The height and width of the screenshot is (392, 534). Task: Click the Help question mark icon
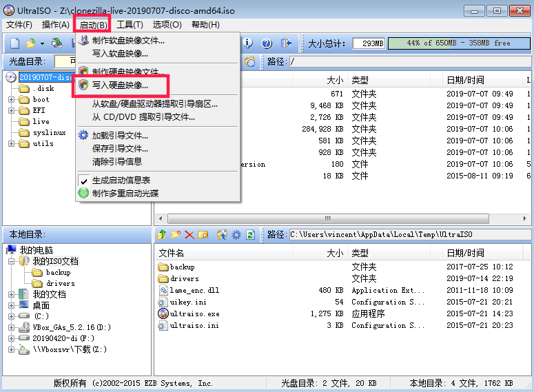267,43
